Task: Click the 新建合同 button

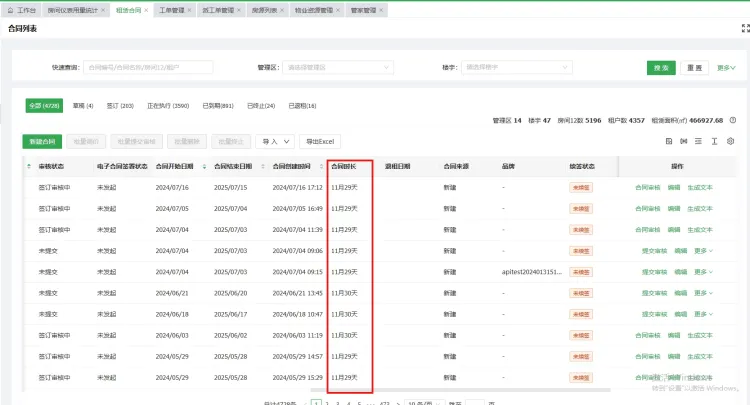Action: [x=42, y=142]
